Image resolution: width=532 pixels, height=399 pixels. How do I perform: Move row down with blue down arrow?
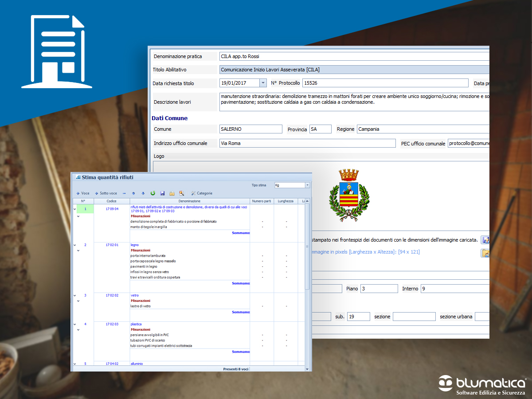click(143, 193)
